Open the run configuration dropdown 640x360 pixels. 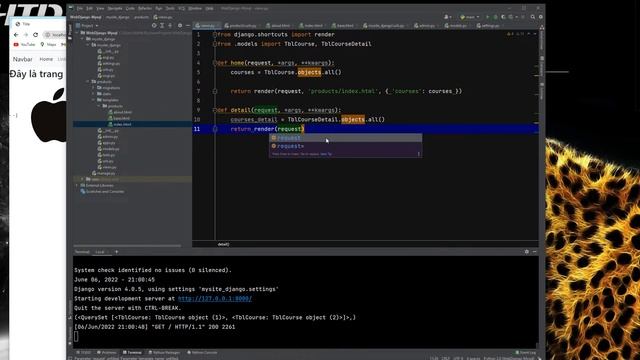(469, 17)
